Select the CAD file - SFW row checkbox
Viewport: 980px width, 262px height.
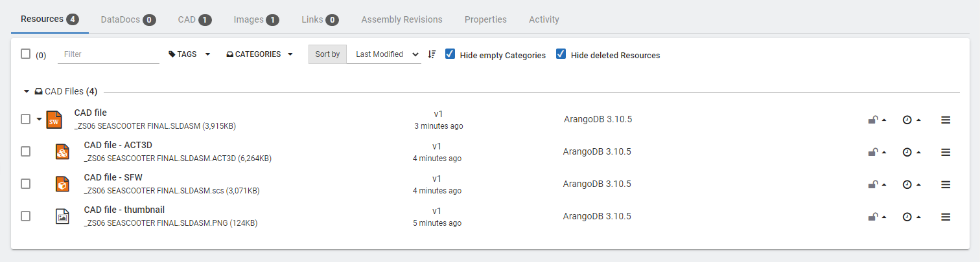click(26, 184)
